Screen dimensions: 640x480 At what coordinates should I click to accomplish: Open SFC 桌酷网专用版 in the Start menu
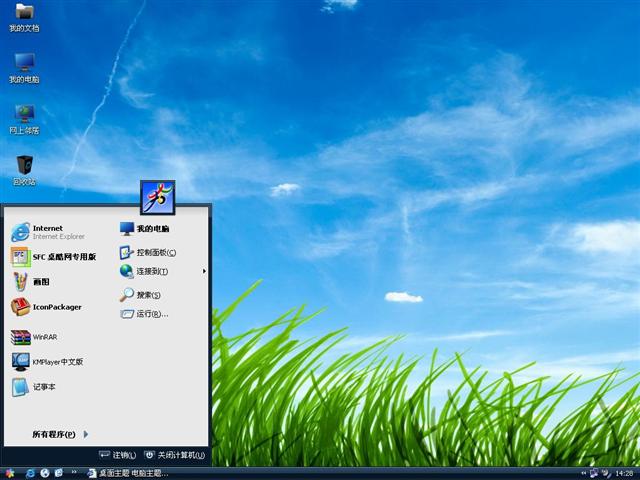[x=53, y=257]
